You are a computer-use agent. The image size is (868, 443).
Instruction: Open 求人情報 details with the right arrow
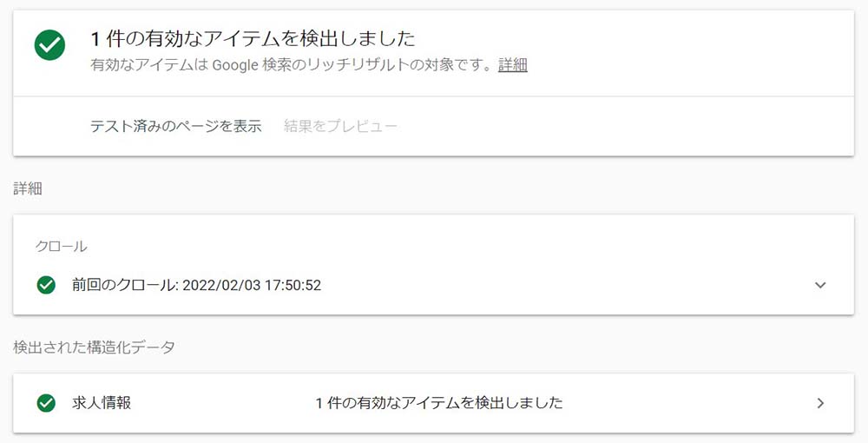[x=820, y=403]
